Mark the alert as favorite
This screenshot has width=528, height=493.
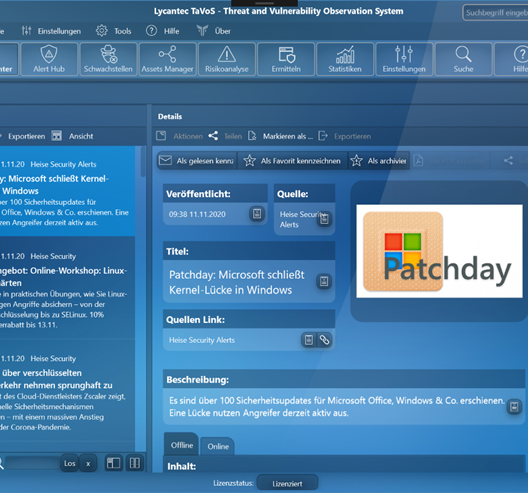pos(292,161)
